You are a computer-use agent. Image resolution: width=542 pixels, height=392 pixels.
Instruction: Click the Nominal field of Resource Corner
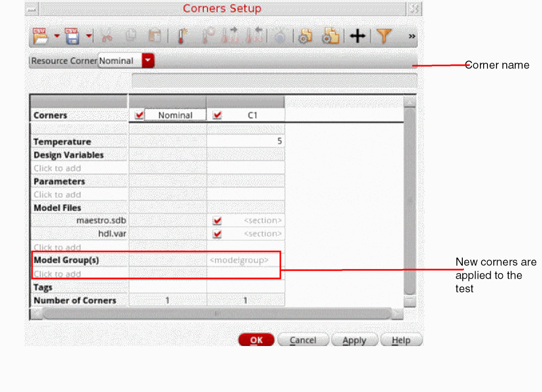120,61
